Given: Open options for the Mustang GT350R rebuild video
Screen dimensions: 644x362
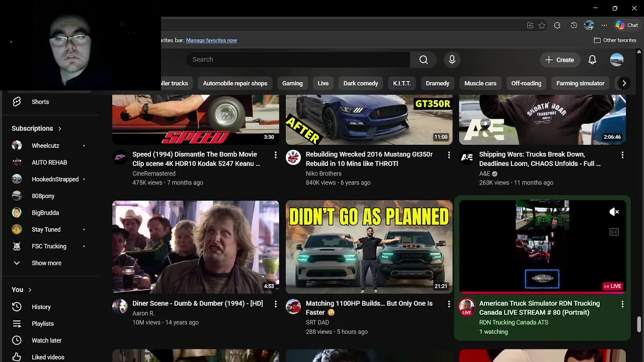Looking at the screenshot, I should click(449, 155).
